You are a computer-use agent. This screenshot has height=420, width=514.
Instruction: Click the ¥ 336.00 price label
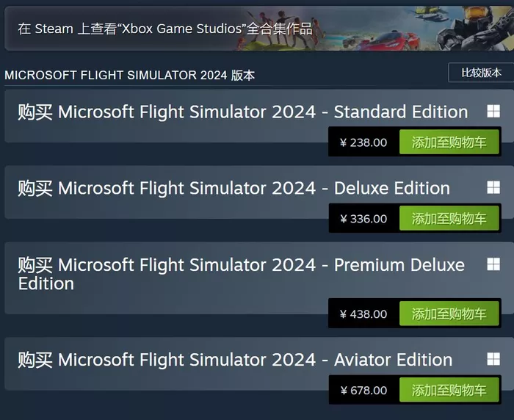click(x=363, y=219)
